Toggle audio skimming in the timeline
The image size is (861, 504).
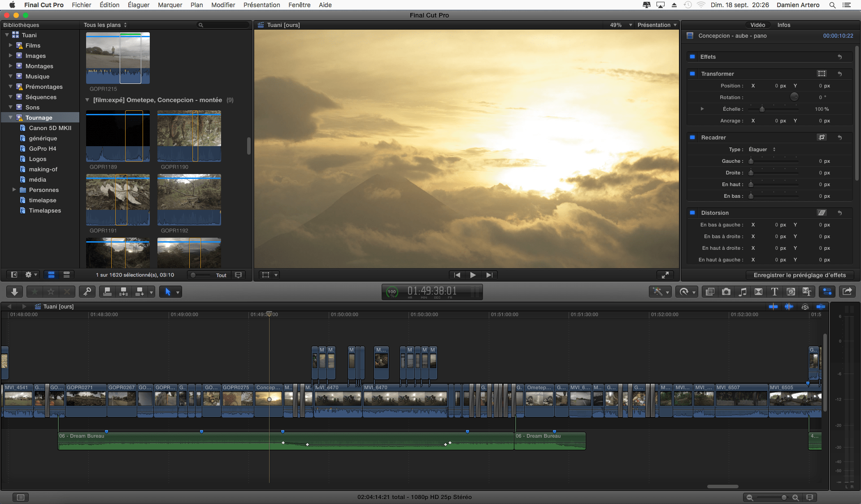[789, 307]
